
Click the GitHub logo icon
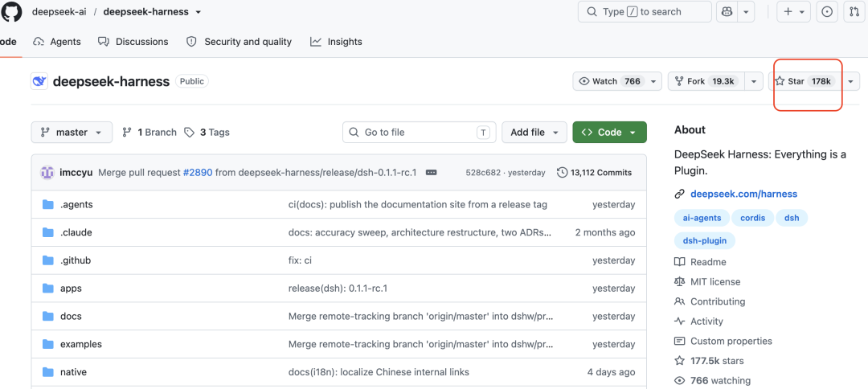(x=11, y=11)
